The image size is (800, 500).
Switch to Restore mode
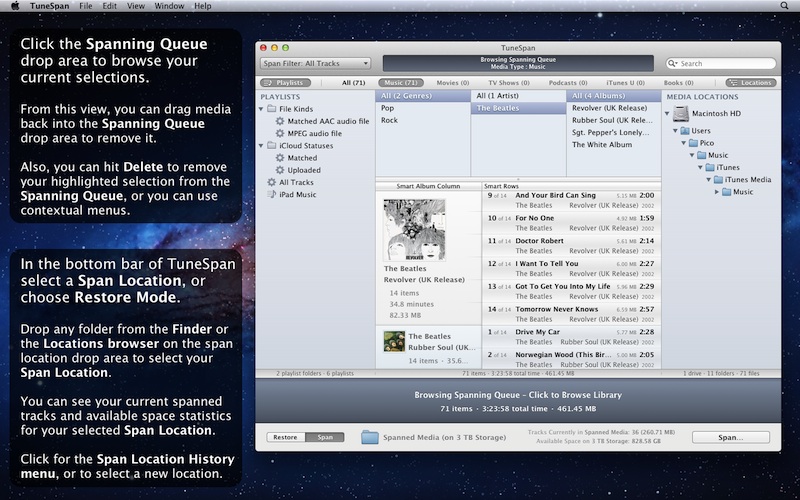(285, 437)
